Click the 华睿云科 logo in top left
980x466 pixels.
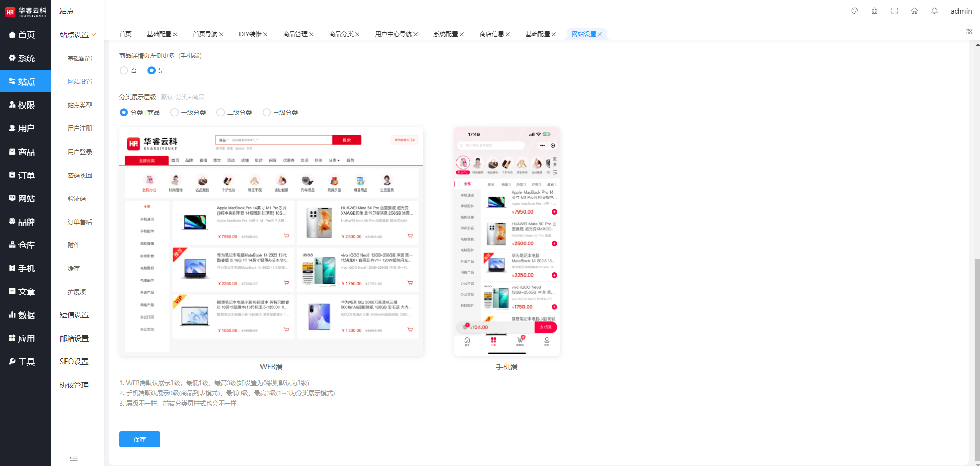[x=26, y=12]
